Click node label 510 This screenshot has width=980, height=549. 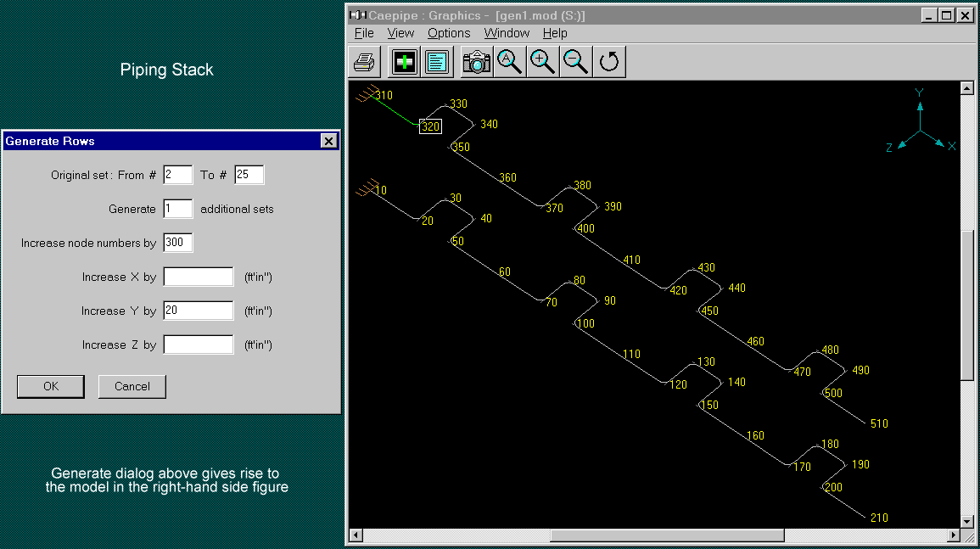879,423
